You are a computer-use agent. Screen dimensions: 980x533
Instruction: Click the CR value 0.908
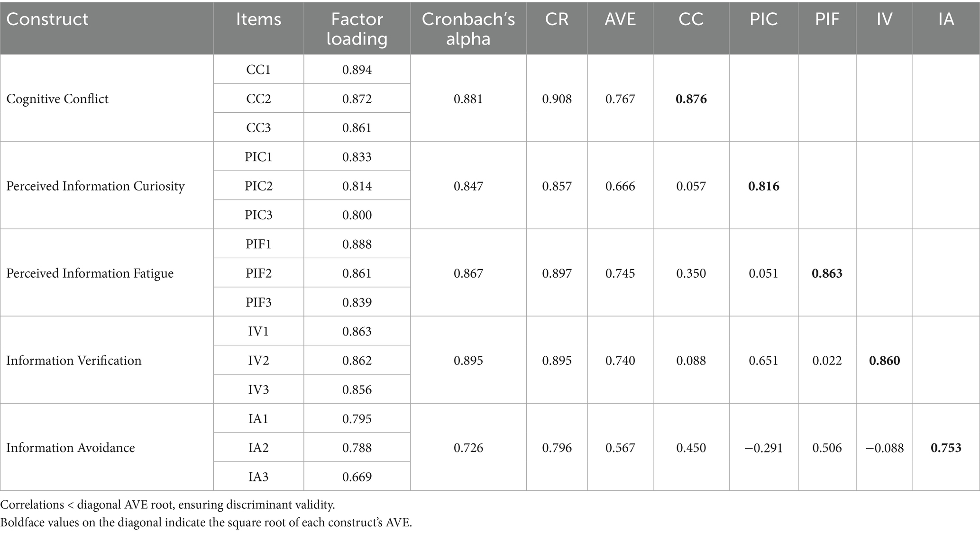click(557, 99)
